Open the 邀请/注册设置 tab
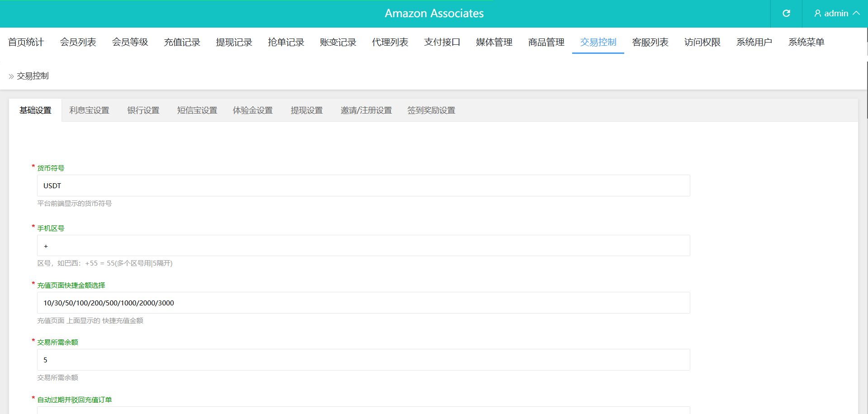This screenshot has width=868, height=414. point(366,110)
